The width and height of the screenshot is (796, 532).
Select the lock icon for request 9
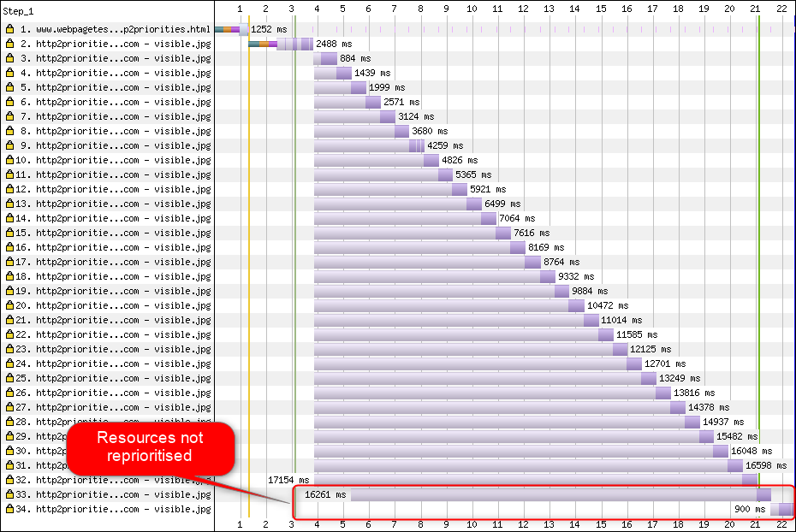(9, 145)
